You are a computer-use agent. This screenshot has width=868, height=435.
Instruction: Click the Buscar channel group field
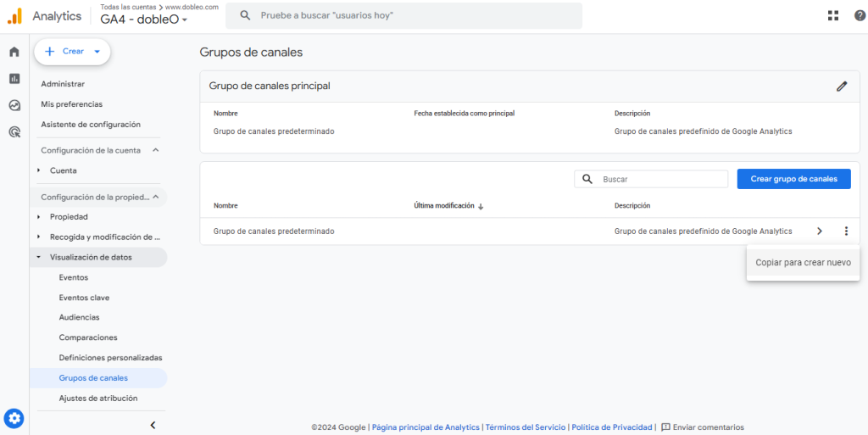tap(660, 180)
